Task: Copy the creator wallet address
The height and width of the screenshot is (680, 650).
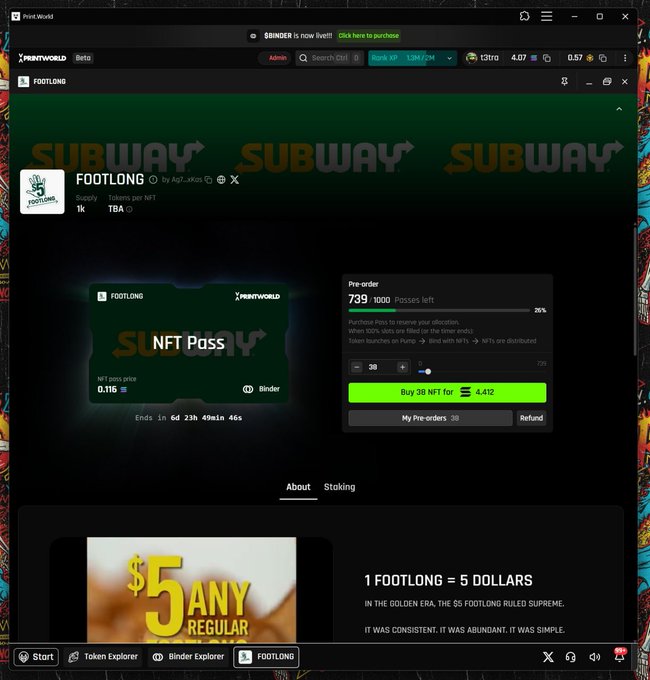Action: click(x=208, y=180)
